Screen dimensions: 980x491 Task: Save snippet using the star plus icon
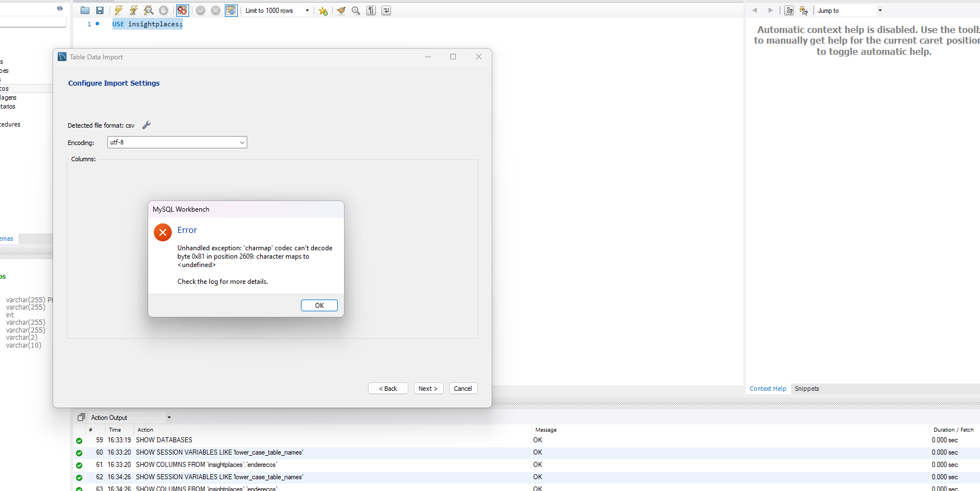point(323,11)
